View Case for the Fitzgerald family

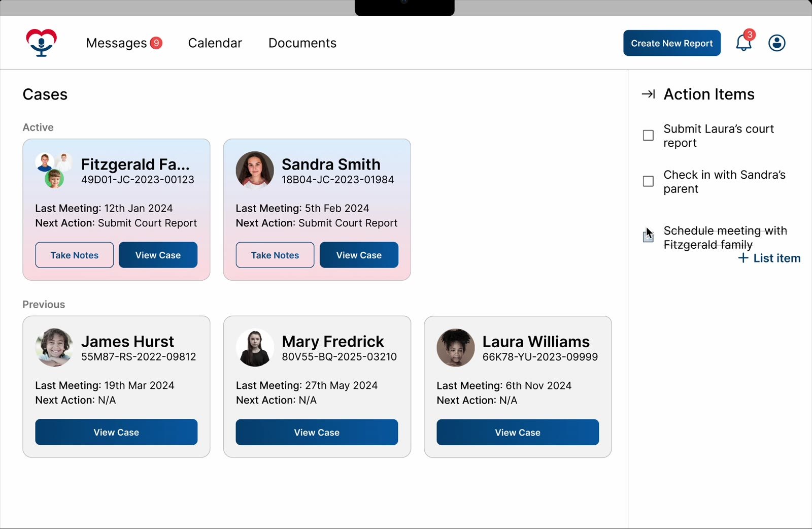click(158, 255)
